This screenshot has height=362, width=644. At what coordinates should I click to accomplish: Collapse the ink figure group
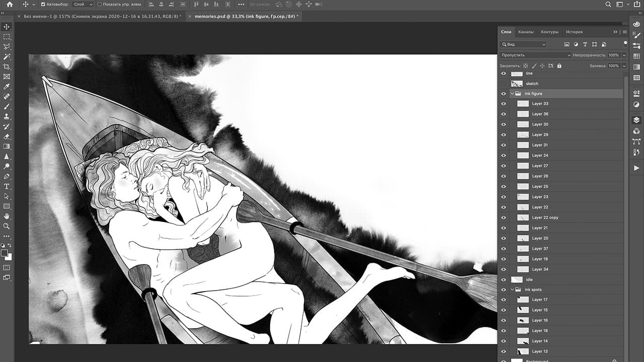pyautogui.click(x=512, y=94)
